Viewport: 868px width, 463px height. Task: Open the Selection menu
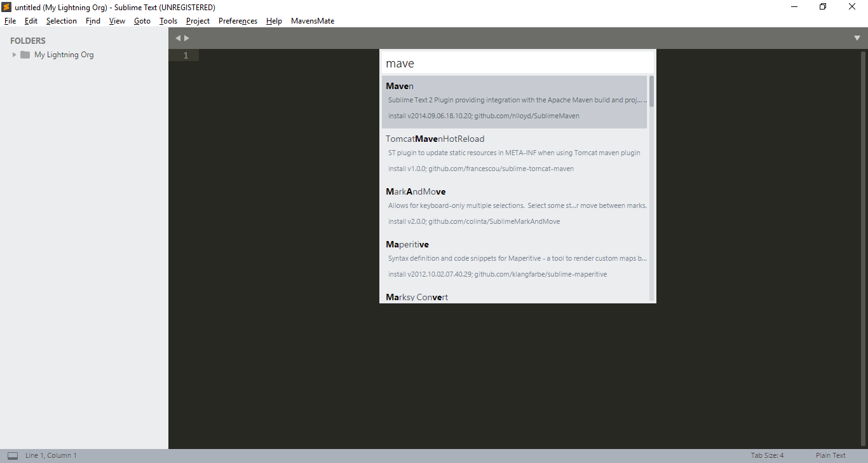point(62,21)
